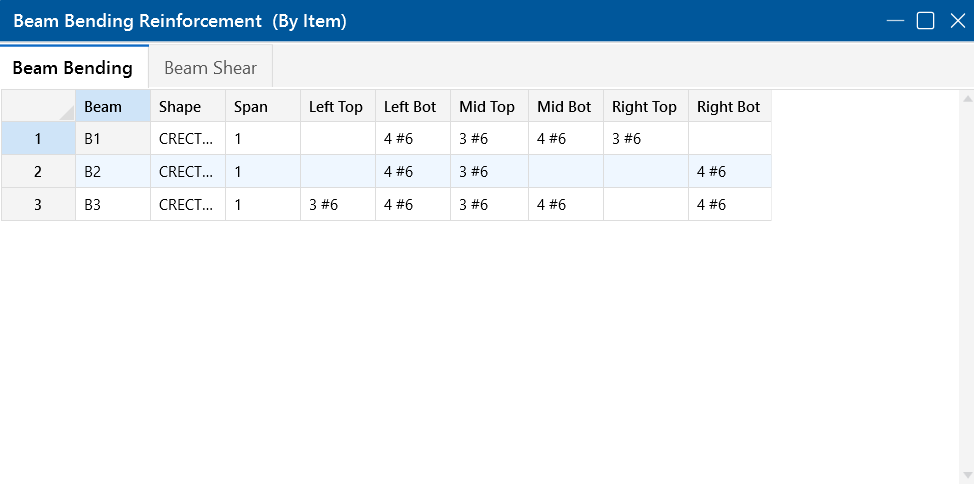Click the Right Bot column header
This screenshot has height=487, width=974.
pyautogui.click(x=729, y=107)
